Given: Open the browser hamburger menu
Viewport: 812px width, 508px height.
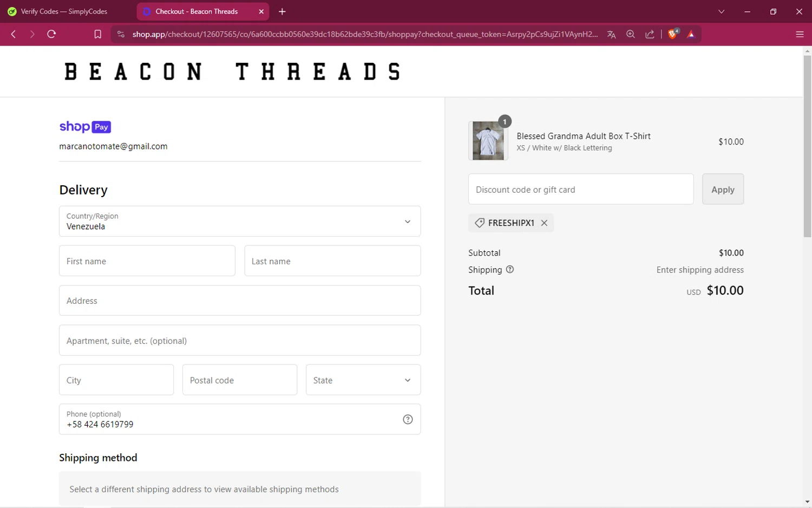Looking at the screenshot, I should [800, 34].
